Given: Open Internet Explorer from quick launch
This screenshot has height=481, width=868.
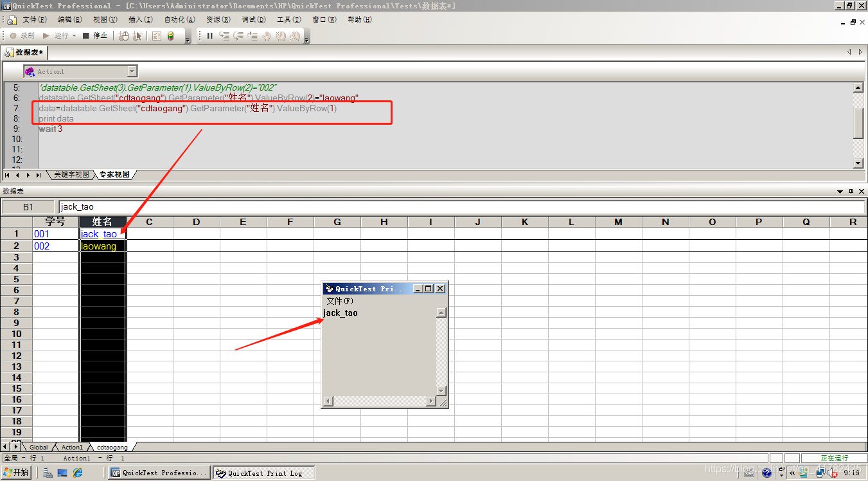Looking at the screenshot, I should [78, 473].
